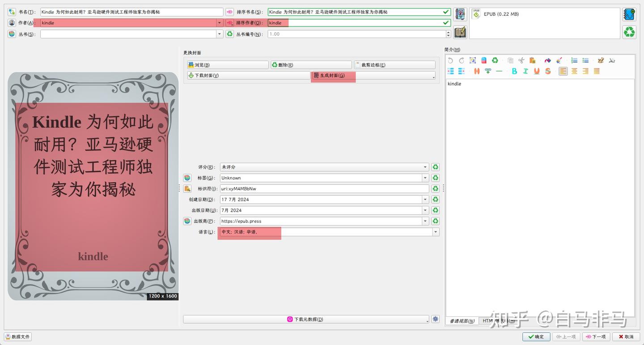Viewport: 644px width, 345px height.
Task: Expand the 语言 language dropdown
Action: 436,232
